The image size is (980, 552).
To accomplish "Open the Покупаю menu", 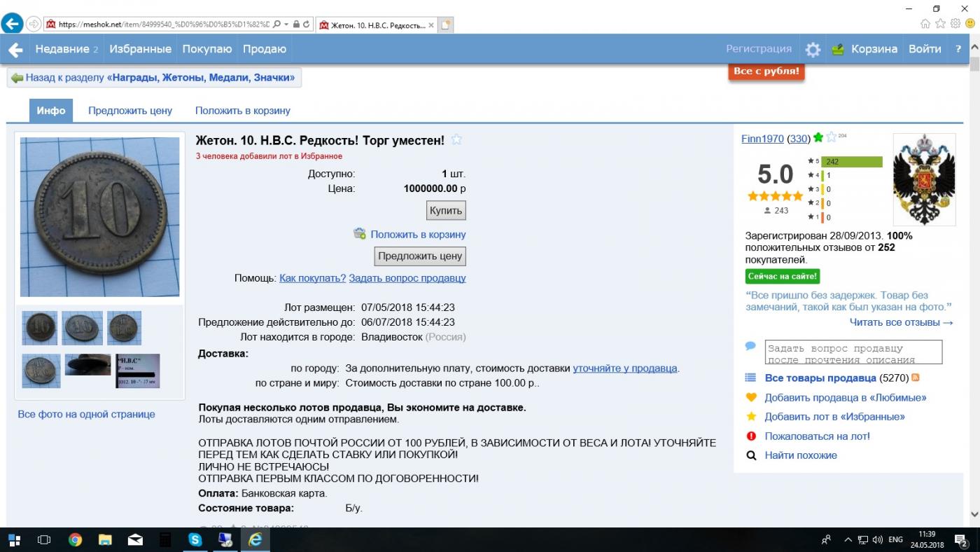I will point(207,49).
